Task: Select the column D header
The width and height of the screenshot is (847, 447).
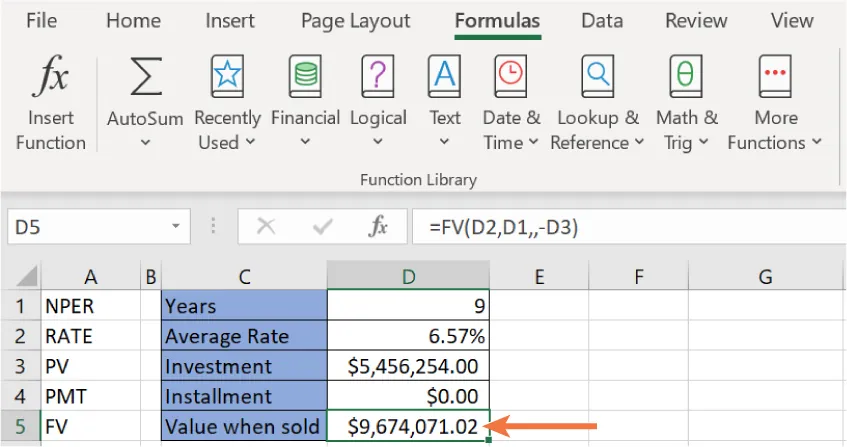Action: click(x=408, y=276)
